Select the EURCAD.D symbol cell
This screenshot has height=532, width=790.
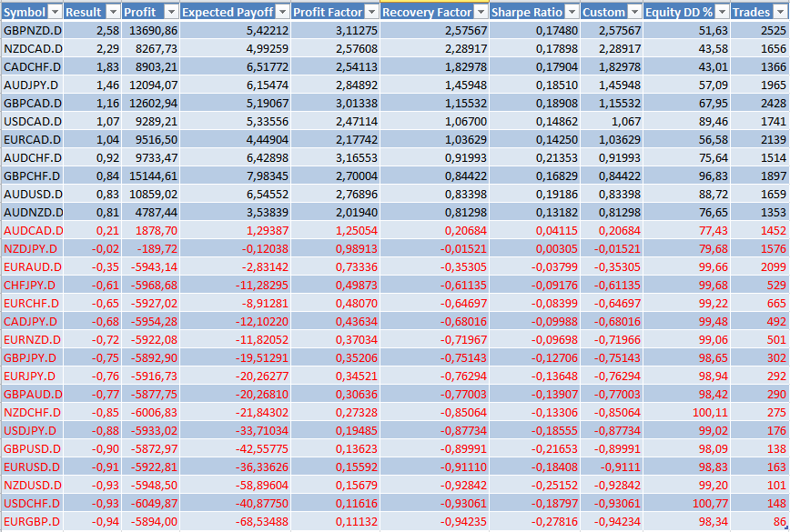(32, 139)
